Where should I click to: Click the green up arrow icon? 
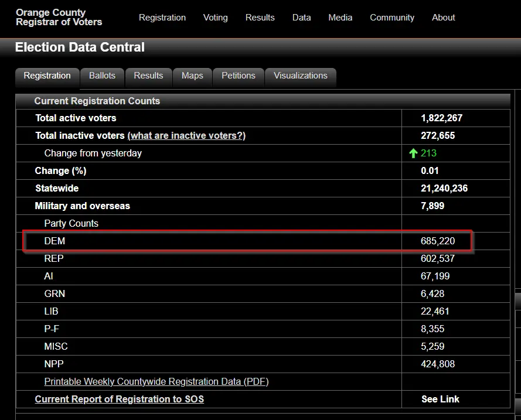413,153
